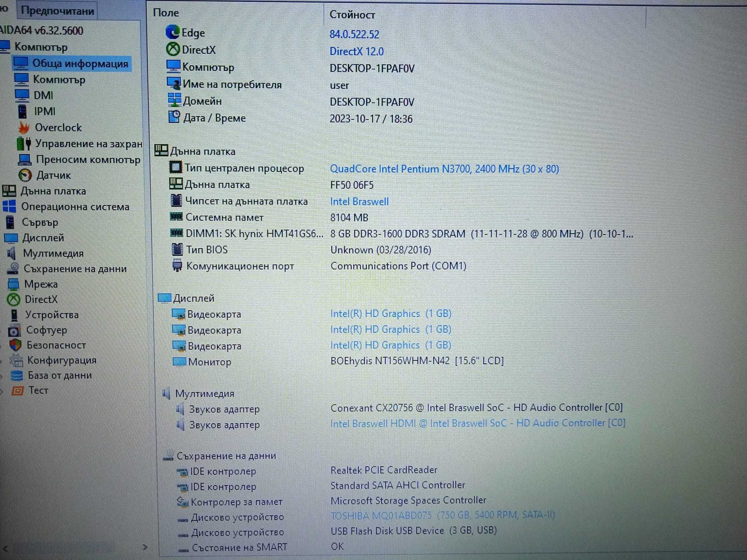Select the Име на потребителя row
The image size is (747, 560).
258,85
